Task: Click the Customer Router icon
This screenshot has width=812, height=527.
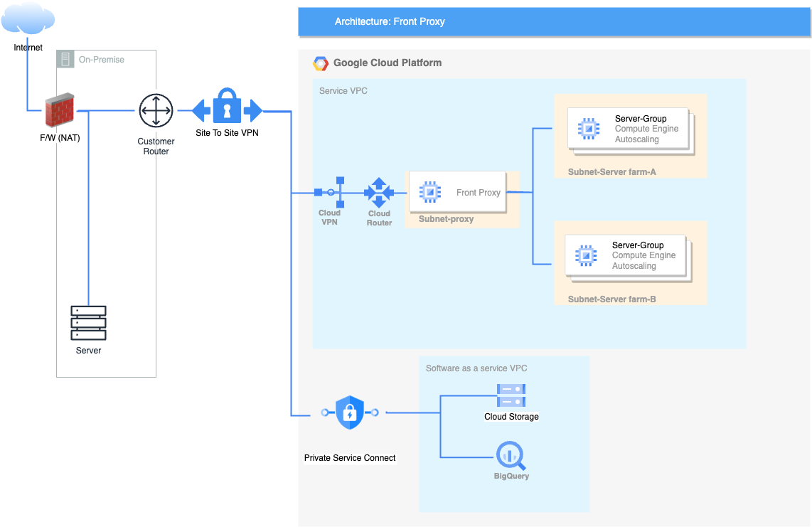Action: point(156,110)
